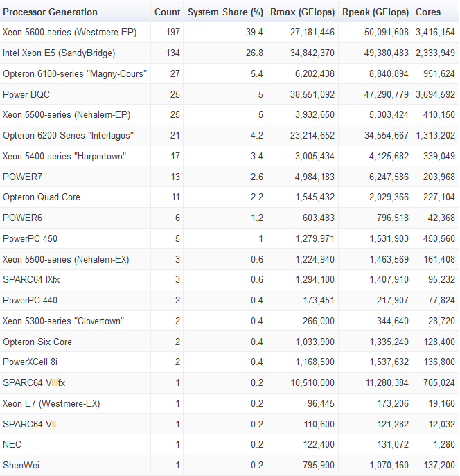
Task: Click Rmax value 27,181,446
Action: 312,32
